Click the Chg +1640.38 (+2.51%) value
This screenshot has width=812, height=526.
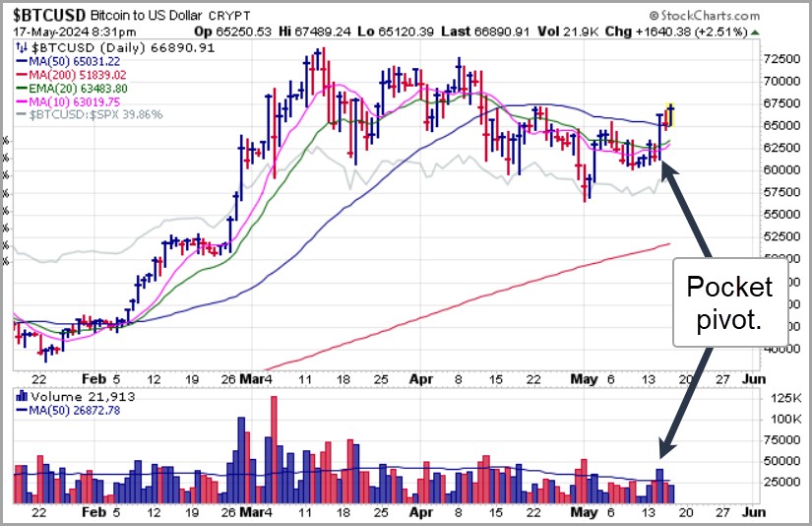click(676, 32)
